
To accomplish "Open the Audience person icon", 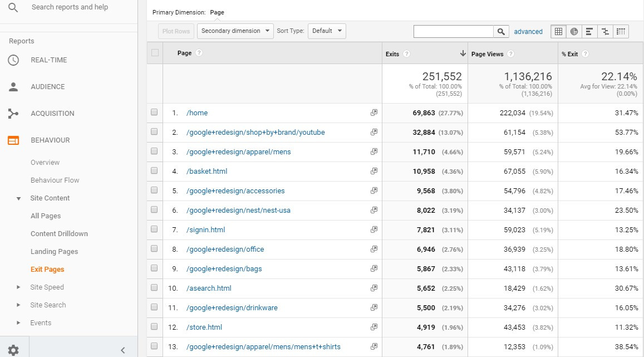I will (x=13, y=87).
